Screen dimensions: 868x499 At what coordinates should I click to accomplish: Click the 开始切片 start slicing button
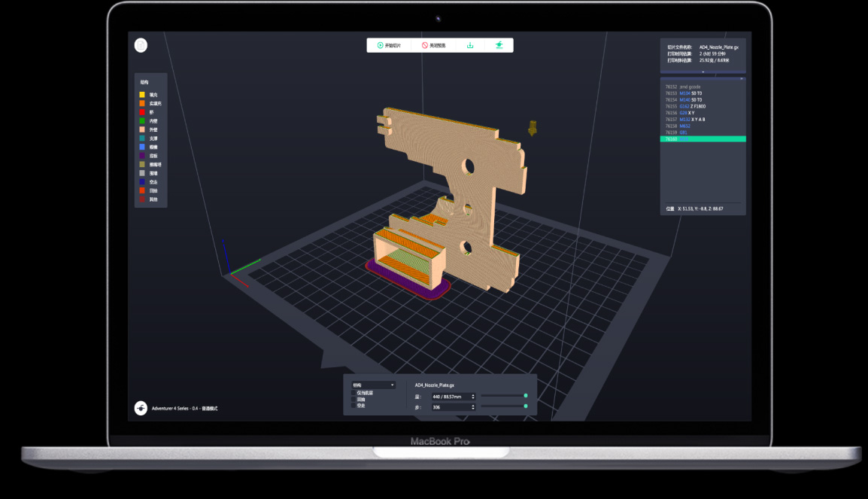tap(389, 45)
